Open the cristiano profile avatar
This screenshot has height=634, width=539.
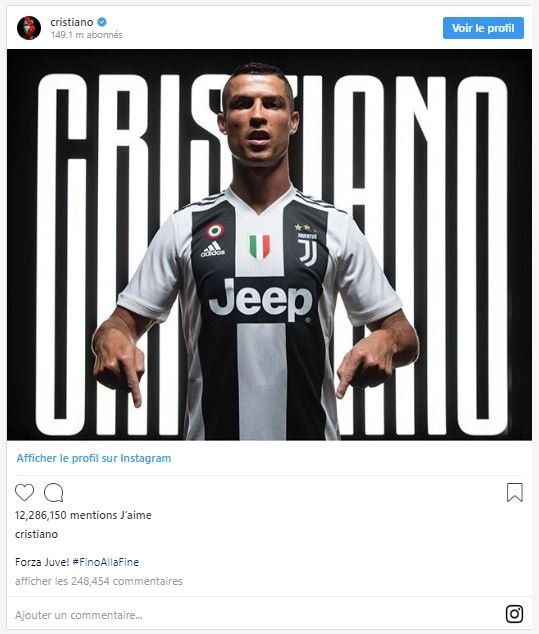point(29,28)
